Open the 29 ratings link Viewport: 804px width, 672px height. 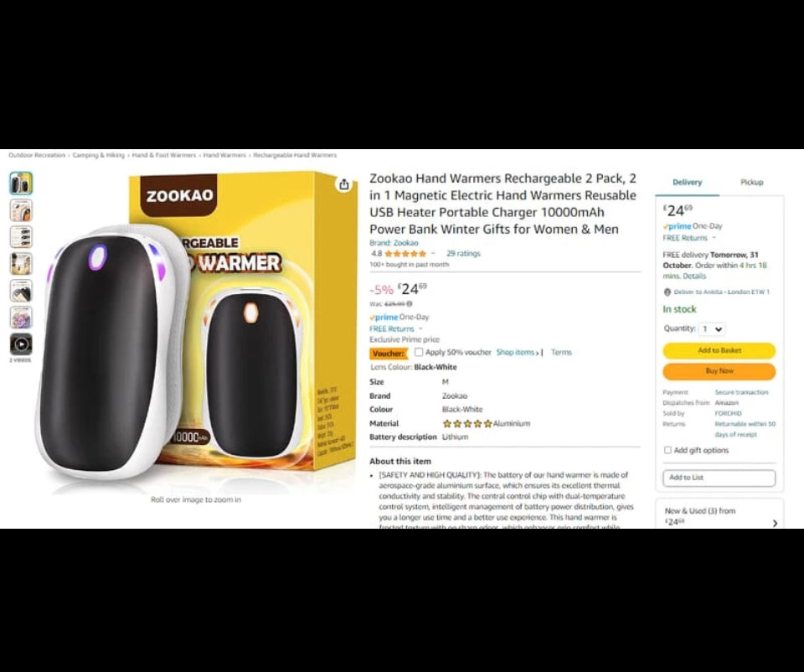coord(463,253)
